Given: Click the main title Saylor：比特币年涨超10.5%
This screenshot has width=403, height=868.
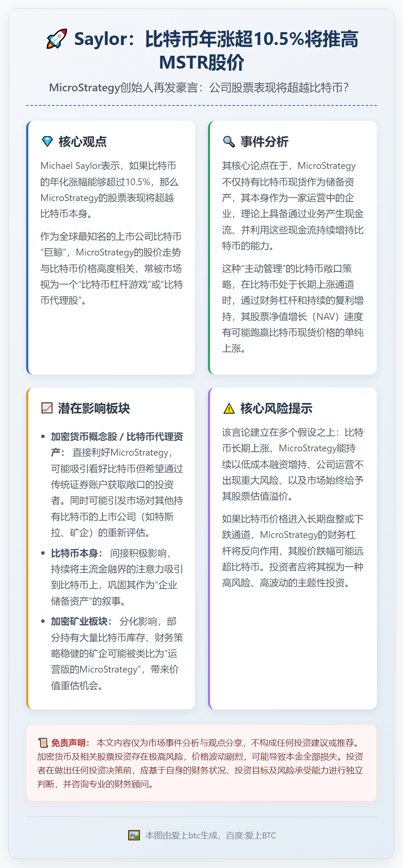Looking at the screenshot, I should (x=216, y=39).
